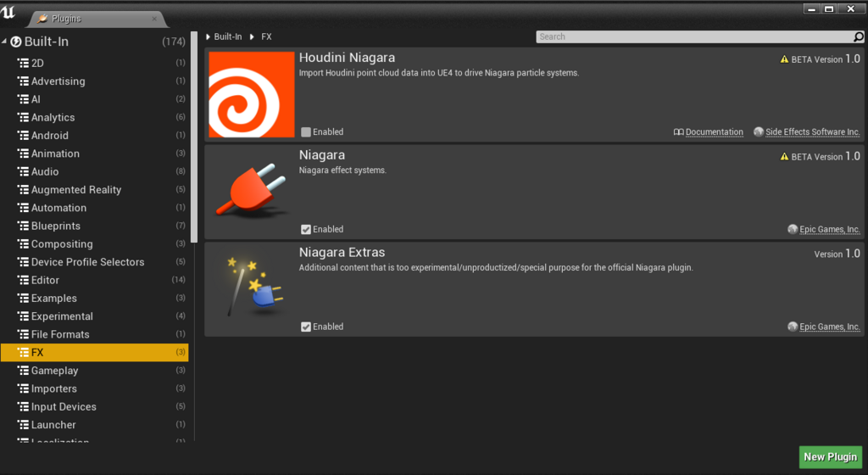Click the Built-In category group icon
The height and width of the screenshot is (475, 868).
tap(16, 42)
